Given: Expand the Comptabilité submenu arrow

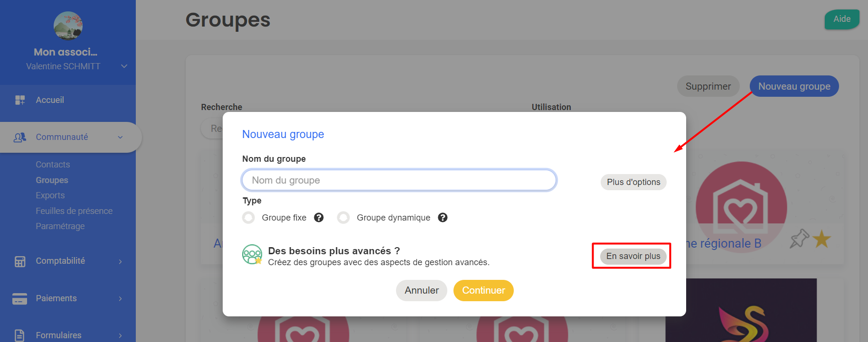Looking at the screenshot, I should pos(120,261).
